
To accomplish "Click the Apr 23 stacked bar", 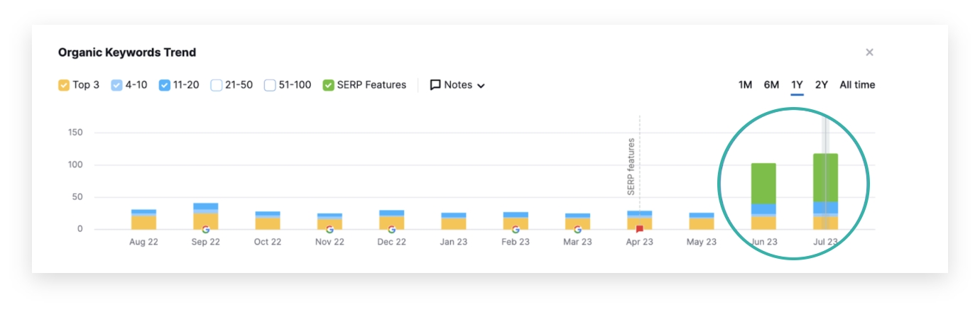I will point(639,220).
